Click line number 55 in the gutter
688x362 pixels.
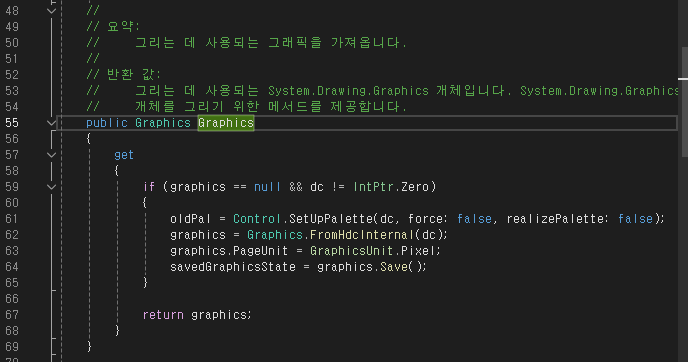coord(12,123)
